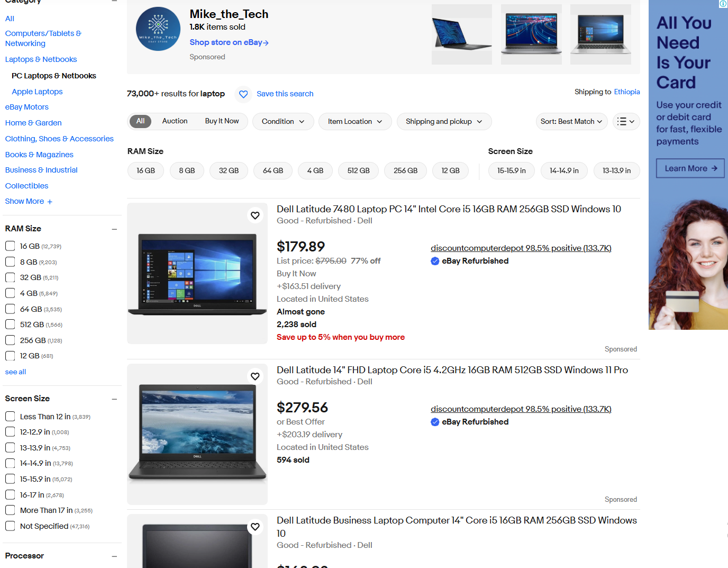Image resolution: width=728 pixels, height=568 pixels.
Task: Open Apple Laptops category
Action: point(37,92)
